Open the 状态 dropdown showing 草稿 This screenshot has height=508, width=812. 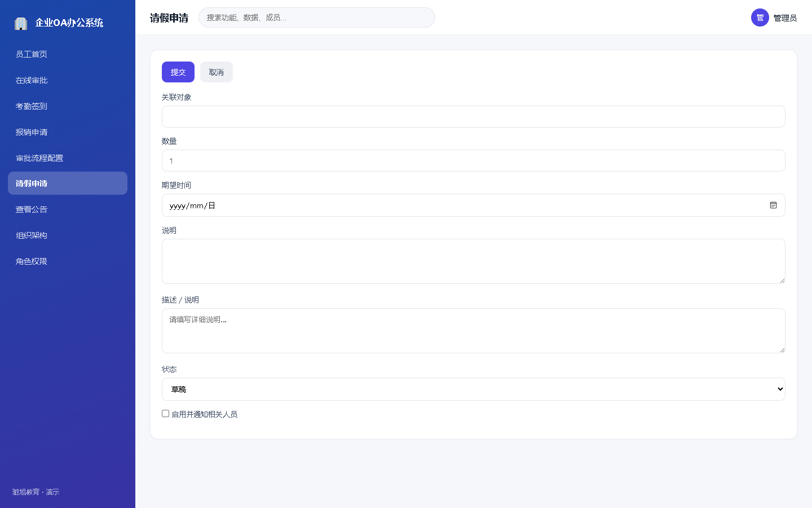pyautogui.click(x=474, y=389)
